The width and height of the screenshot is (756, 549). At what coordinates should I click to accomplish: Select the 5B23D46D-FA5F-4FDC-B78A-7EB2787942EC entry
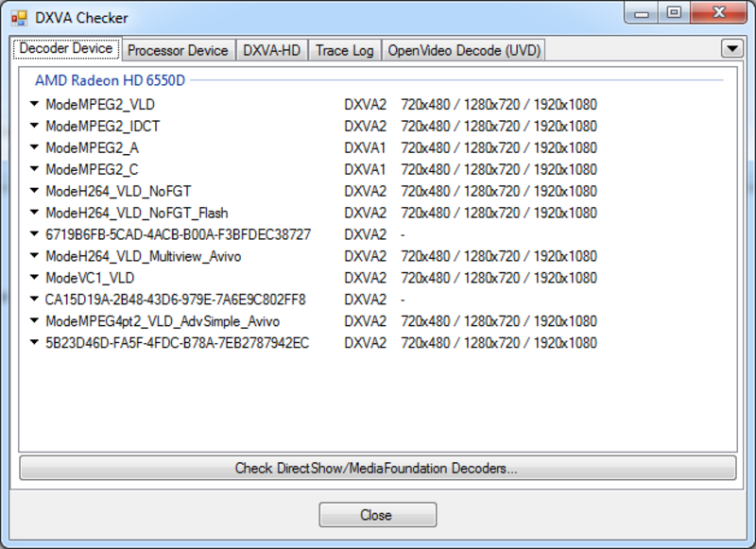pos(177,343)
